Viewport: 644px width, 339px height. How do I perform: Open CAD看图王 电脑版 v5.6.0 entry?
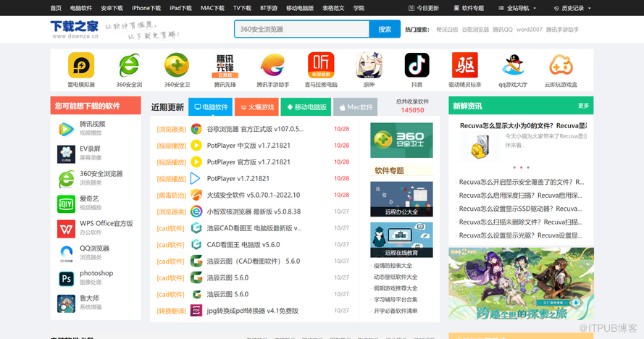coord(243,245)
